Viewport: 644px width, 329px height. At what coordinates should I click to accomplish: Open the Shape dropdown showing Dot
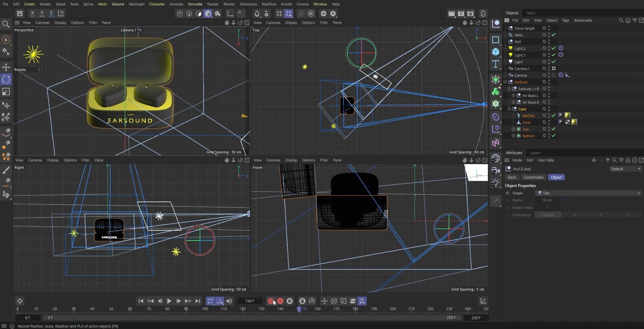coord(589,193)
